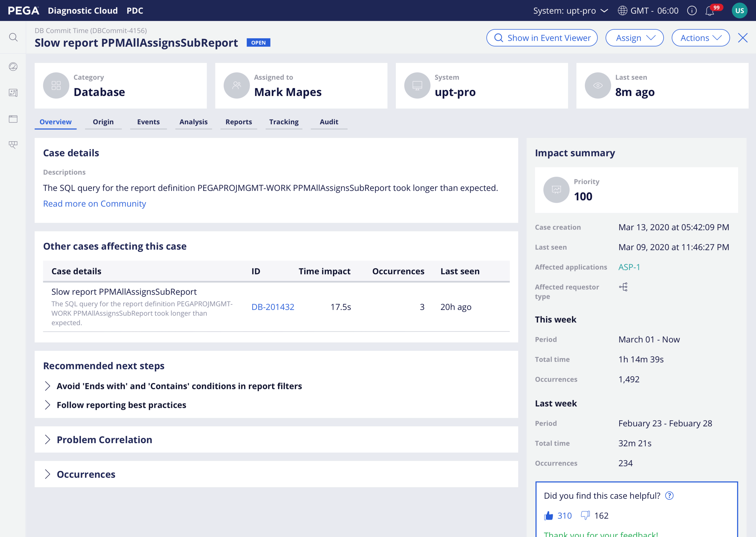Switch to the Tracking tab
756x537 pixels.
click(x=283, y=122)
